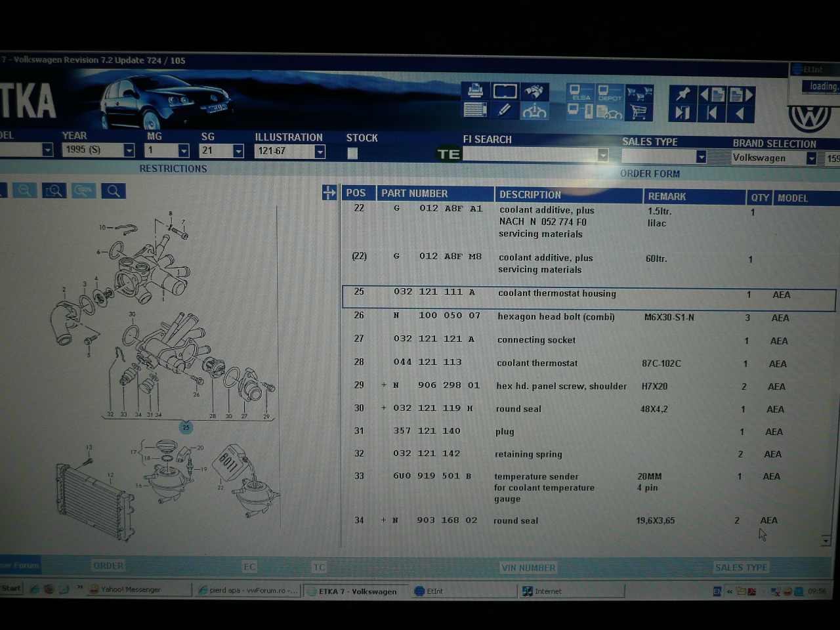Click the back arrow triangle icon

pos(741,114)
